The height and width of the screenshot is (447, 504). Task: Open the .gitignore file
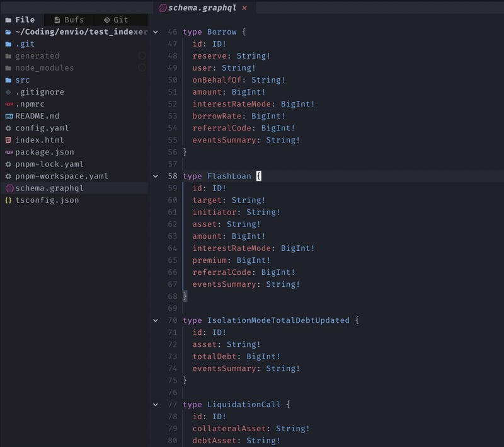(40, 92)
